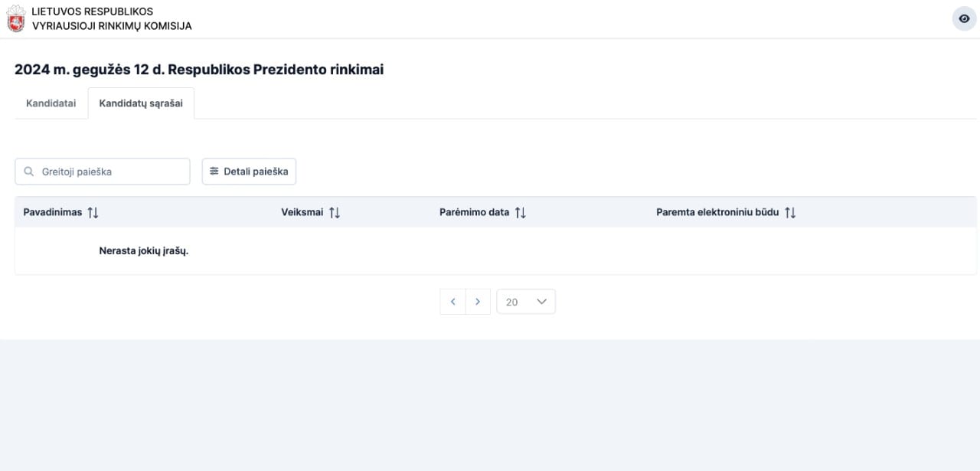Toggle the accessibility eye icon in header
Image resolution: width=980 pixels, height=471 pixels.
pyautogui.click(x=964, y=18)
